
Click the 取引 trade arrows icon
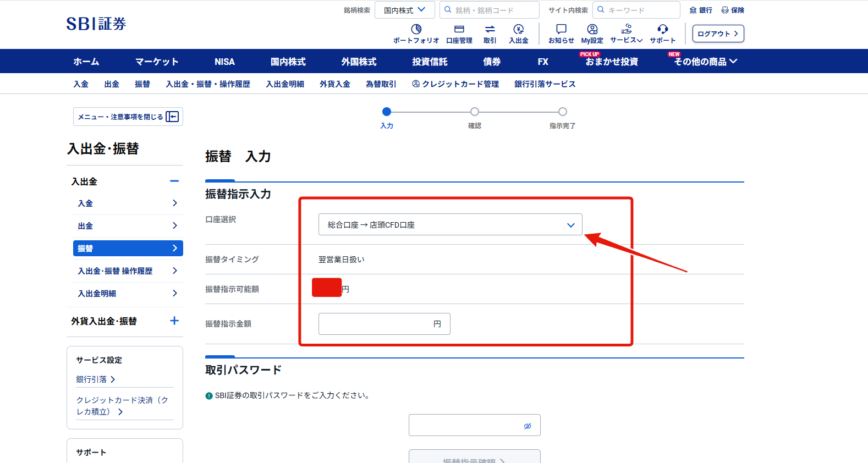(490, 29)
